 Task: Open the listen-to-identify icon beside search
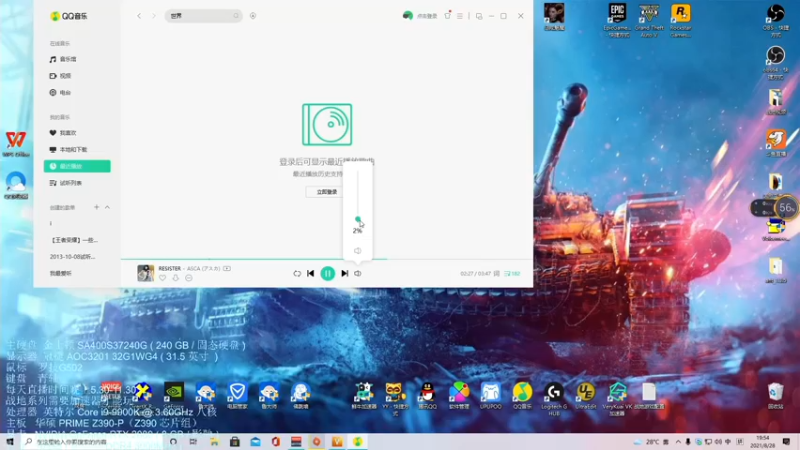click(x=253, y=16)
